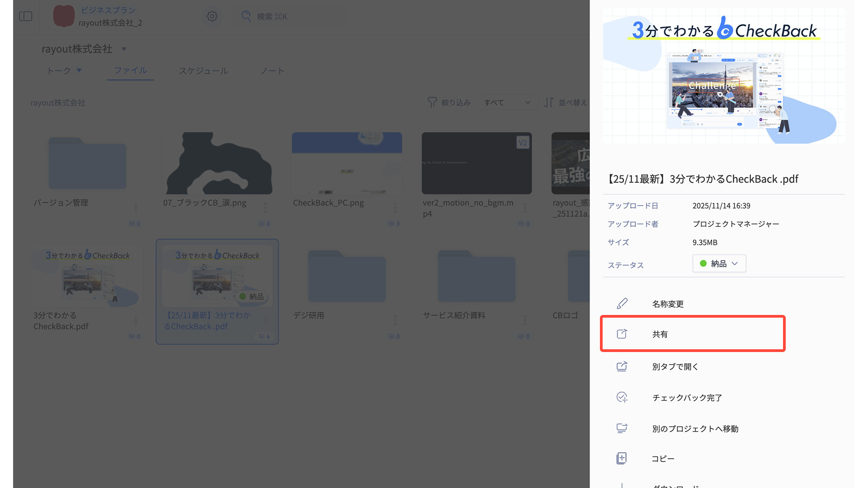This screenshot has height=488, width=868.
Task: Open the three-dot menu for CheckBack_PC.png
Action: click(395, 207)
